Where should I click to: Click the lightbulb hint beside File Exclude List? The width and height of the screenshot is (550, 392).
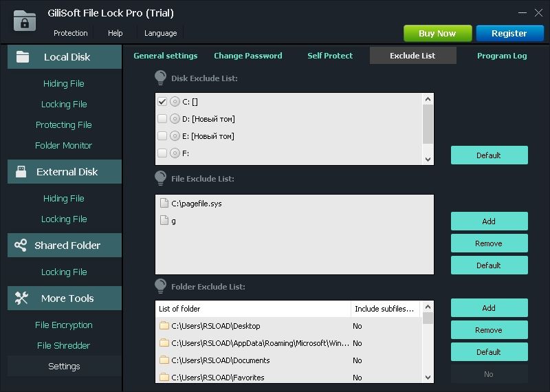click(160, 178)
